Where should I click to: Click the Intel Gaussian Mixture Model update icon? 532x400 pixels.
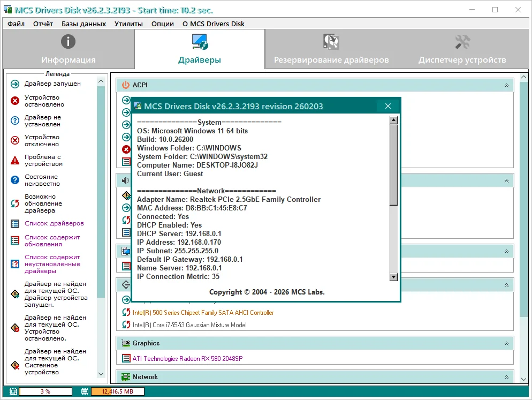126,325
